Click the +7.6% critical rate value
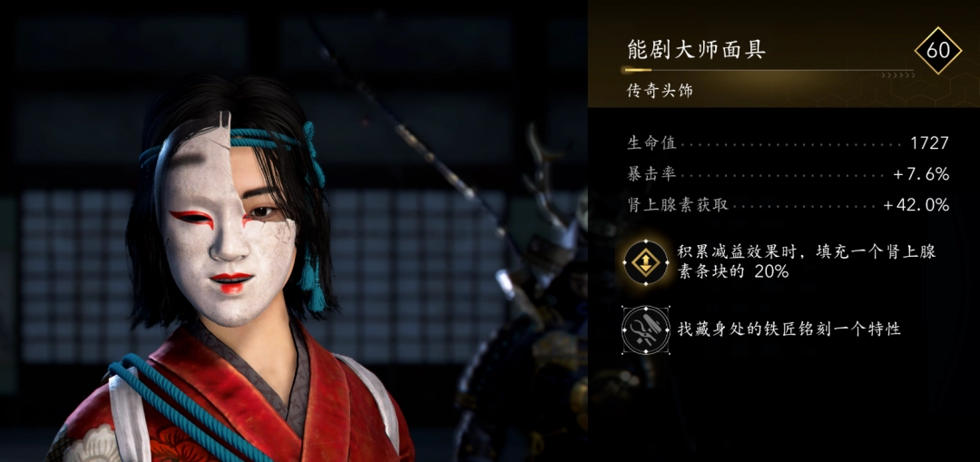The image size is (980, 462). (x=921, y=174)
